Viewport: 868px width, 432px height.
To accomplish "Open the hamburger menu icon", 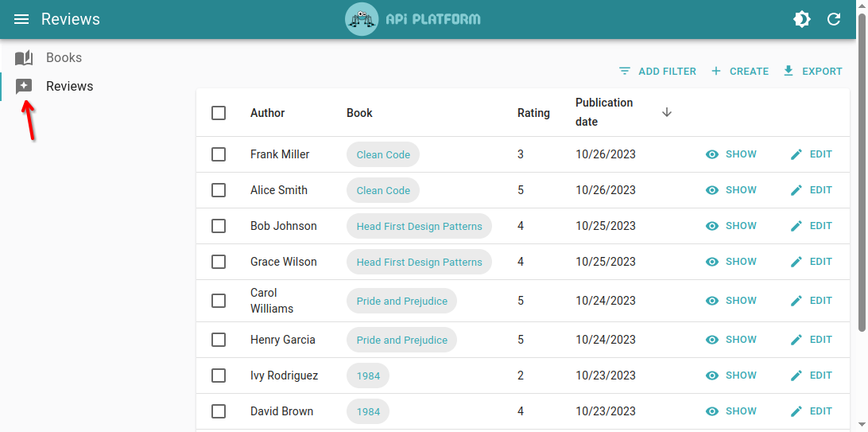I will pos(21,19).
